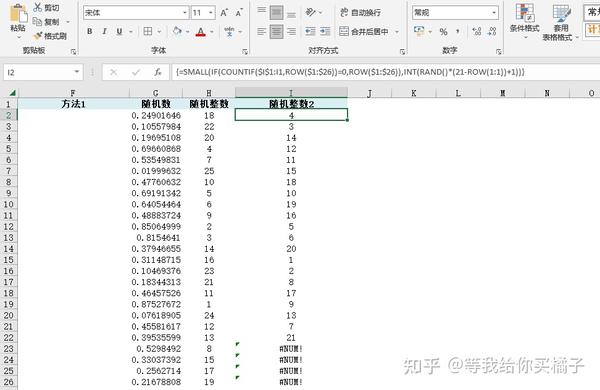Open number (数字) group dialog launcher
This screenshot has width=600, height=390.
(x=499, y=51)
